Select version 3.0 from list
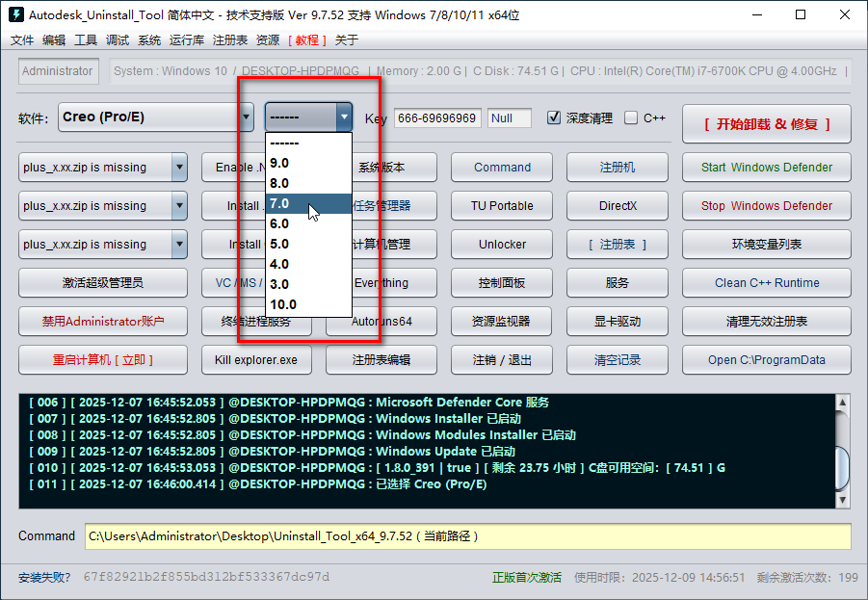868x600 pixels. [x=308, y=284]
